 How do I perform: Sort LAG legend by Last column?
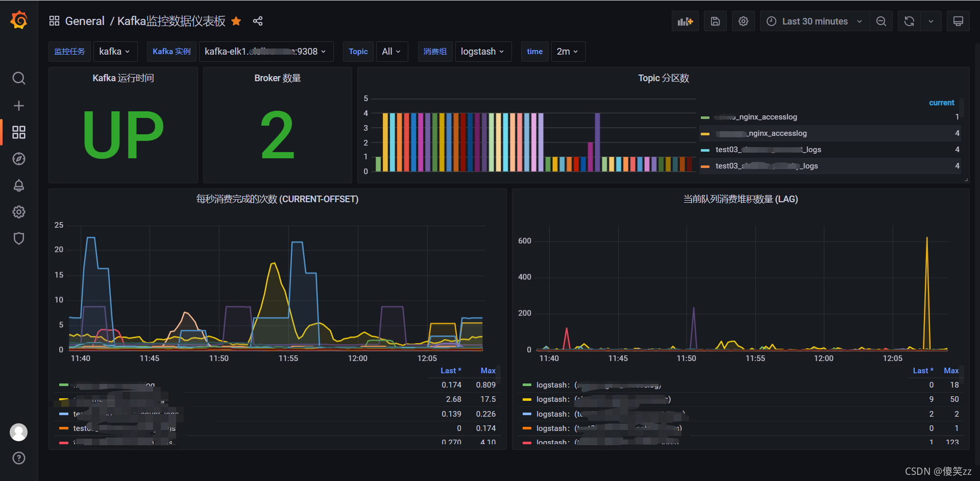click(923, 371)
